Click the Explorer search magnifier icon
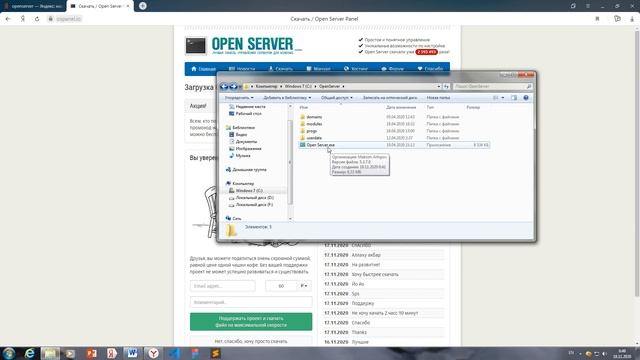640x360 pixels. [529, 86]
